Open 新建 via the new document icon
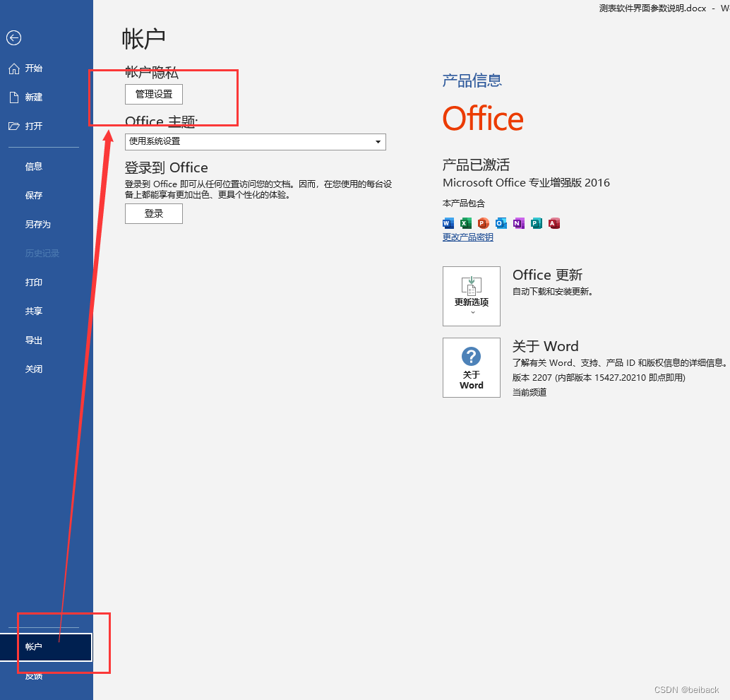Viewport: 730px width, 700px height. coord(33,97)
